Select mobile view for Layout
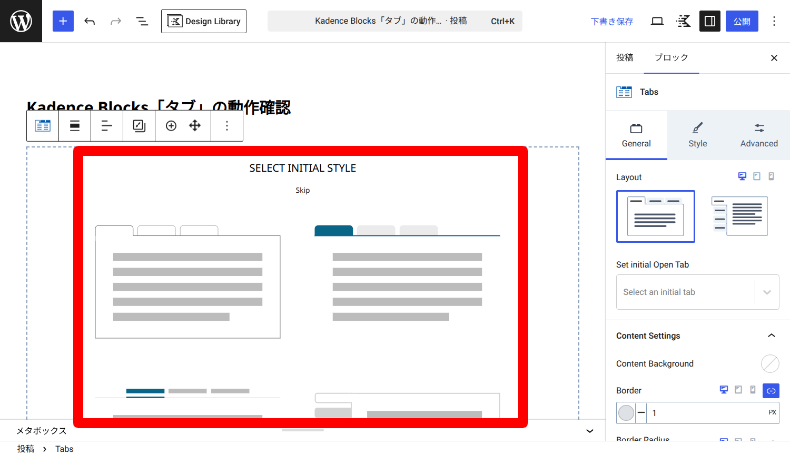 click(771, 176)
